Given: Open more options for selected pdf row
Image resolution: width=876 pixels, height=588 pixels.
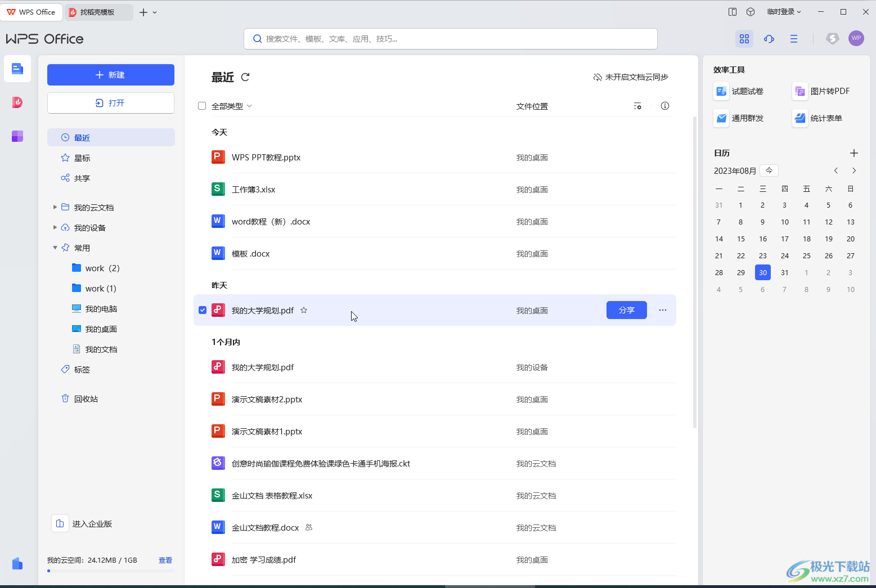Looking at the screenshot, I should click(663, 310).
